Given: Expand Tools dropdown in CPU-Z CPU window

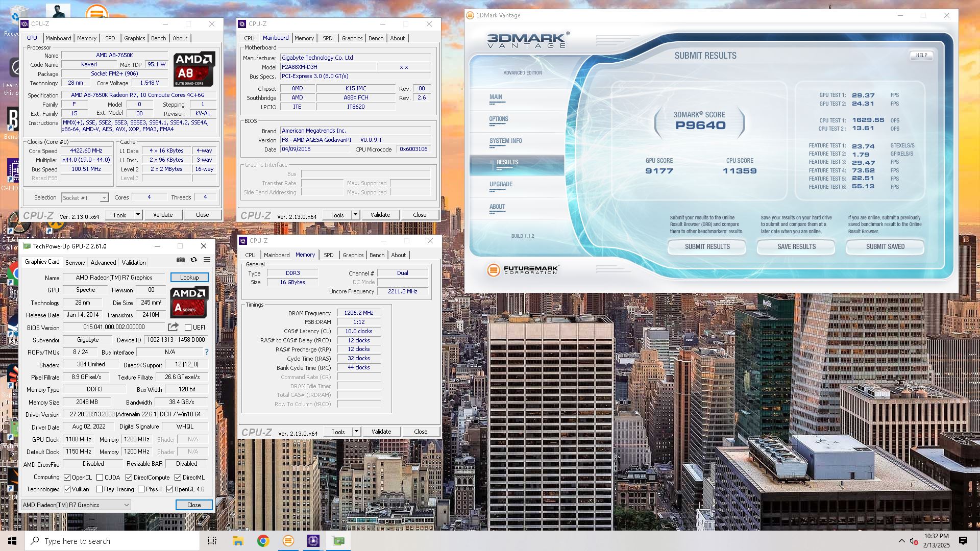Looking at the screenshot, I should click(138, 215).
